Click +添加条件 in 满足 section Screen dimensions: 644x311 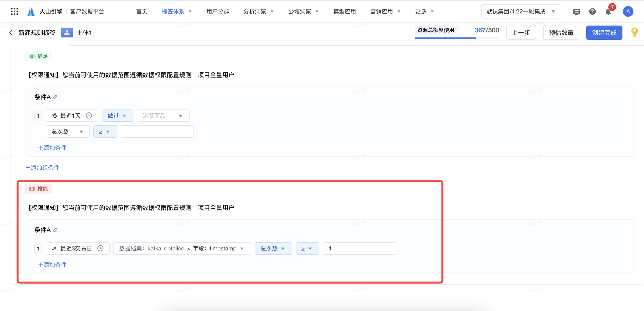(52, 148)
